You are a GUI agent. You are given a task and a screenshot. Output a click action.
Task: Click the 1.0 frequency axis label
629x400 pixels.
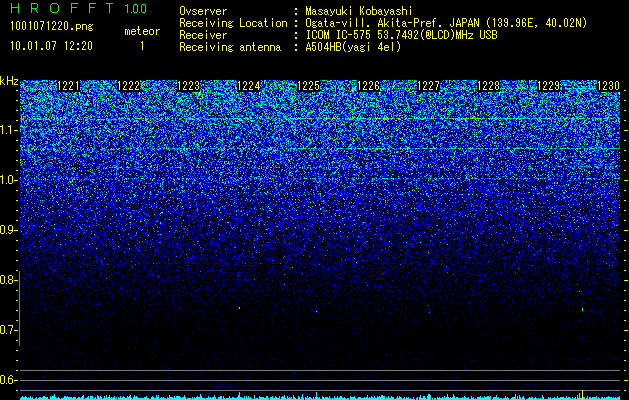point(8,180)
